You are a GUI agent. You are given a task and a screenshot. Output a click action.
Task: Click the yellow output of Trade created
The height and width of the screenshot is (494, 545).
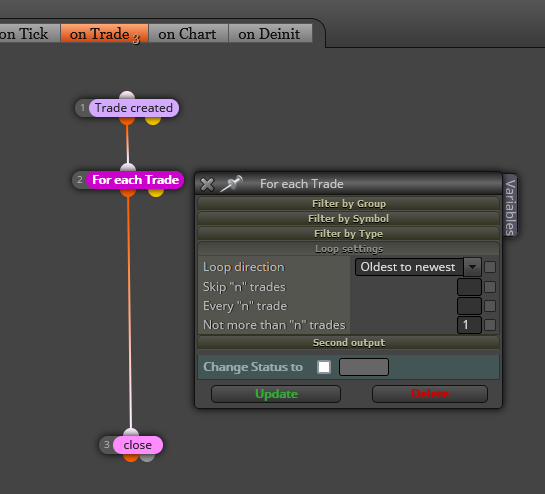pyautogui.click(x=153, y=121)
